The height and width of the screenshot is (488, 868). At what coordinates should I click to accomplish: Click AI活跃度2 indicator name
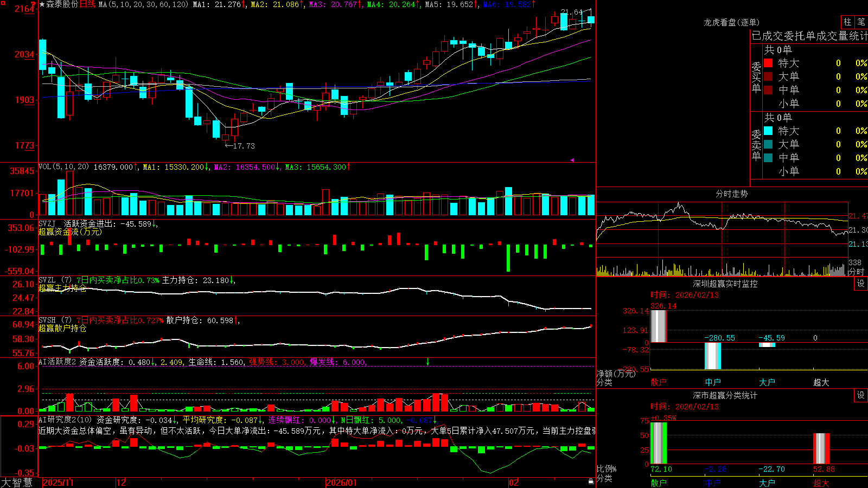coord(58,362)
